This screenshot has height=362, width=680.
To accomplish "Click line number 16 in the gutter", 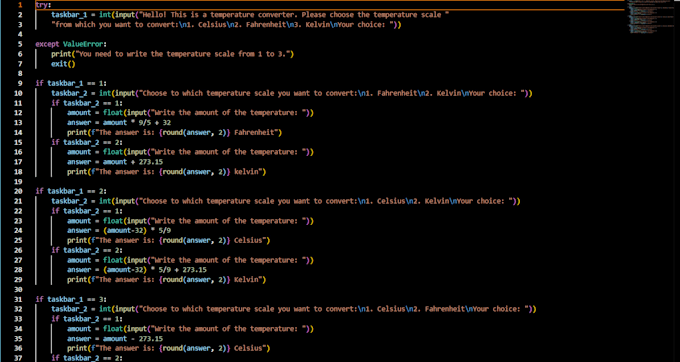I will [19, 152].
